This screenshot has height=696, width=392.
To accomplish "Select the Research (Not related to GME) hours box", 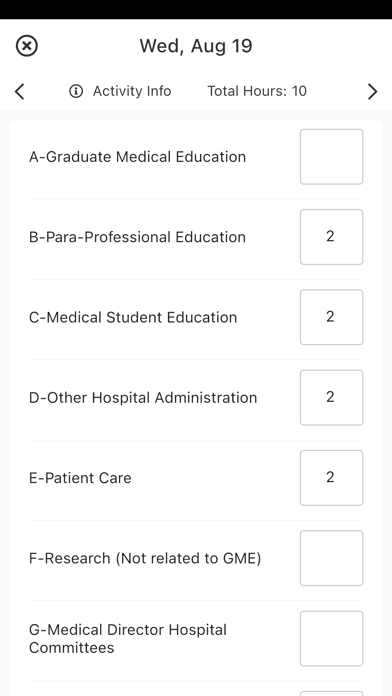I will tap(332, 558).
